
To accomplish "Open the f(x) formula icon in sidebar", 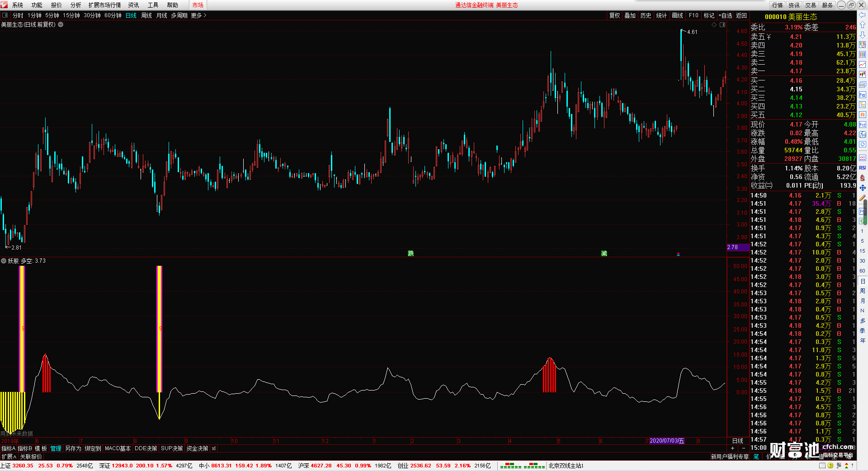I will click(x=863, y=134).
